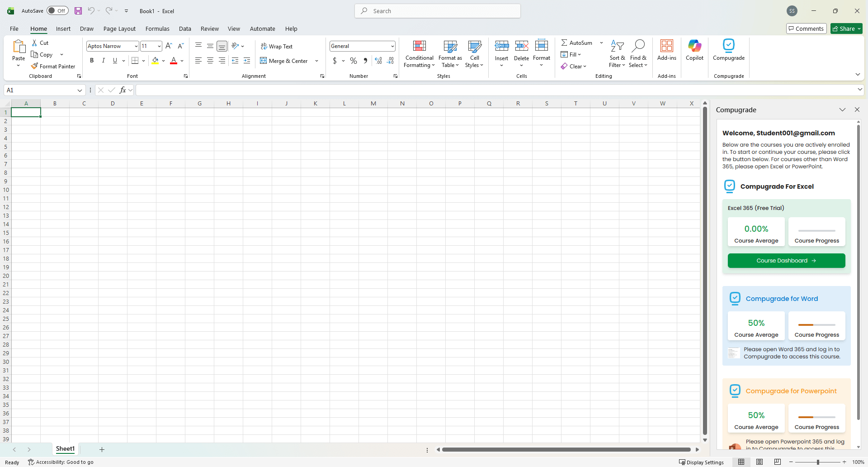Toggle AutoSave on
Image resolution: width=868 pixels, height=467 pixels.
tap(57, 10)
